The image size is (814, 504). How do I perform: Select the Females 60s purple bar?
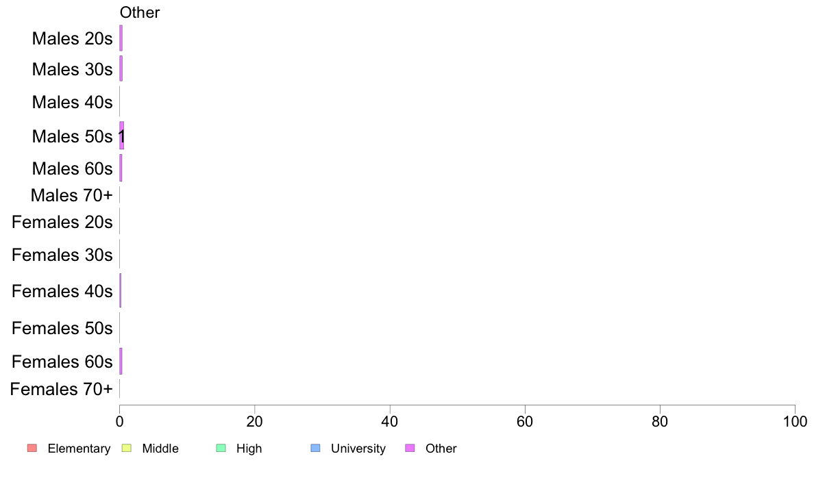click(x=121, y=361)
